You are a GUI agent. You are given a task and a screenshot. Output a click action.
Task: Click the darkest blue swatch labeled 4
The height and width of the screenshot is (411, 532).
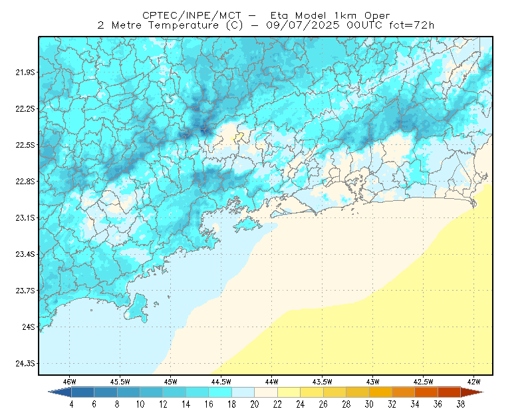click(x=82, y=392)
